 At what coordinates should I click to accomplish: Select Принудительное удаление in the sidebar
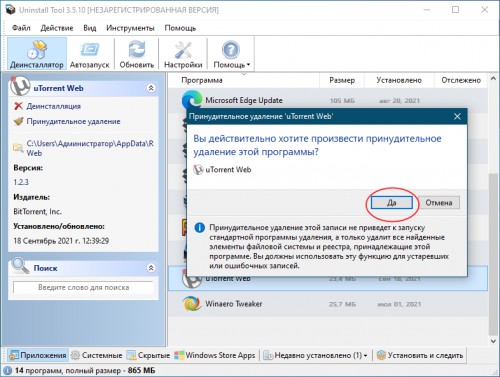click(x=73, y=121)
